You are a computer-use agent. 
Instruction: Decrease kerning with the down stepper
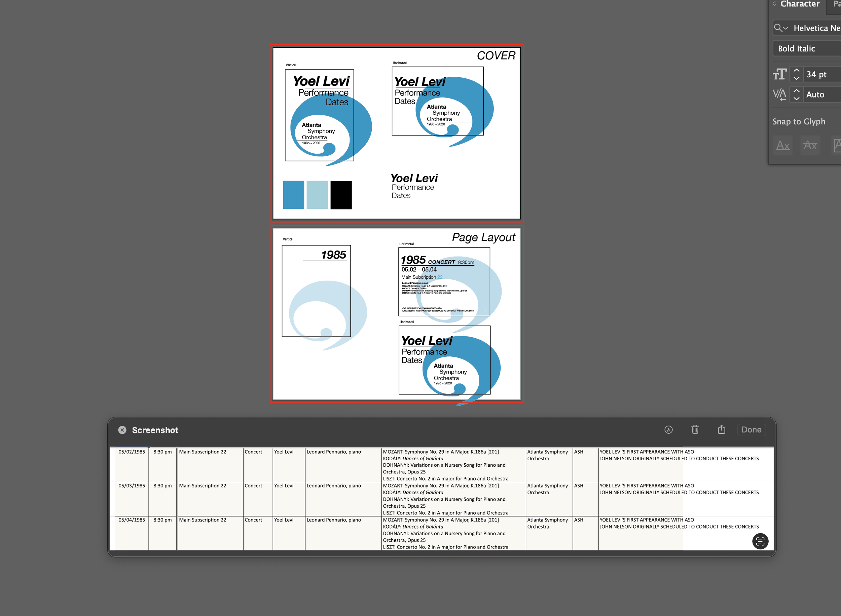click(x=796, y=99)
